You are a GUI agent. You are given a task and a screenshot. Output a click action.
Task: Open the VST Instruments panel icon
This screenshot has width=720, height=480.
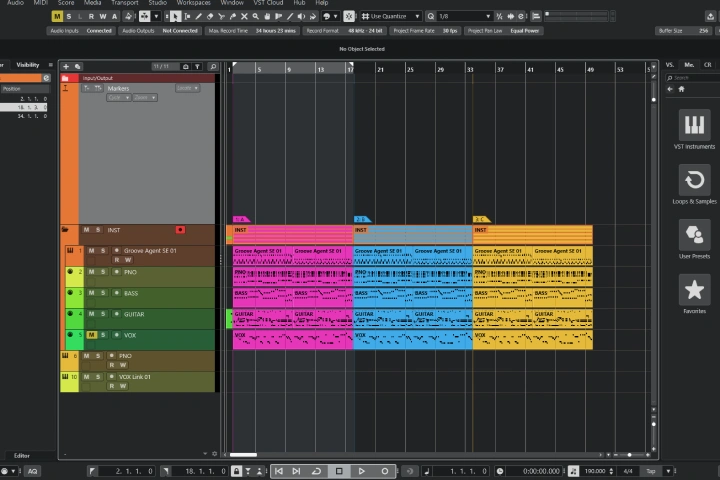[x=694, y=124]
